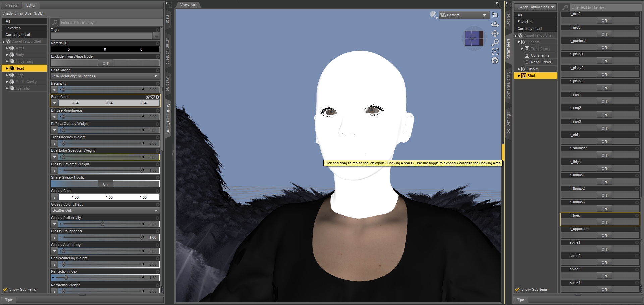Click the Arms surface material icon
This screenshot has width=644, height=305.
pyautogui.click(x=12, y=48)
